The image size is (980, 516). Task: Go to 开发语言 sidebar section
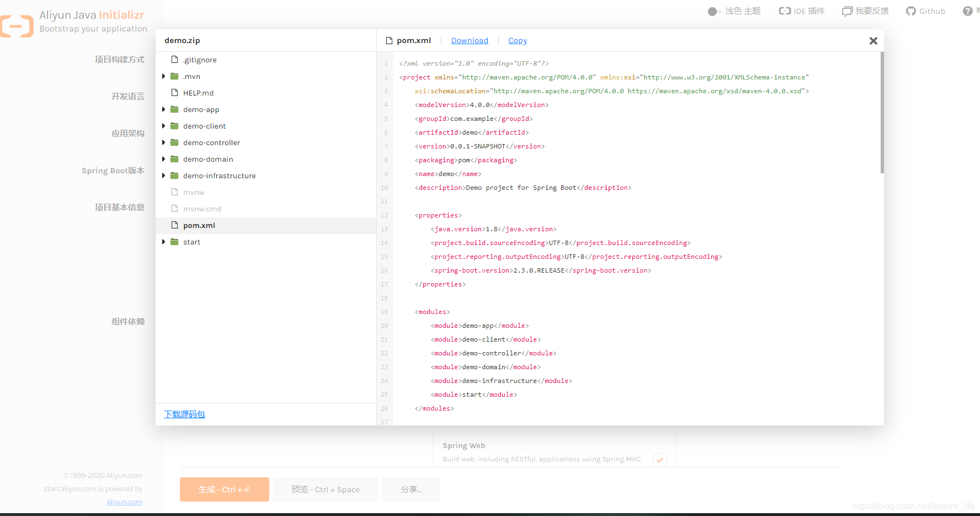point(128,97)
